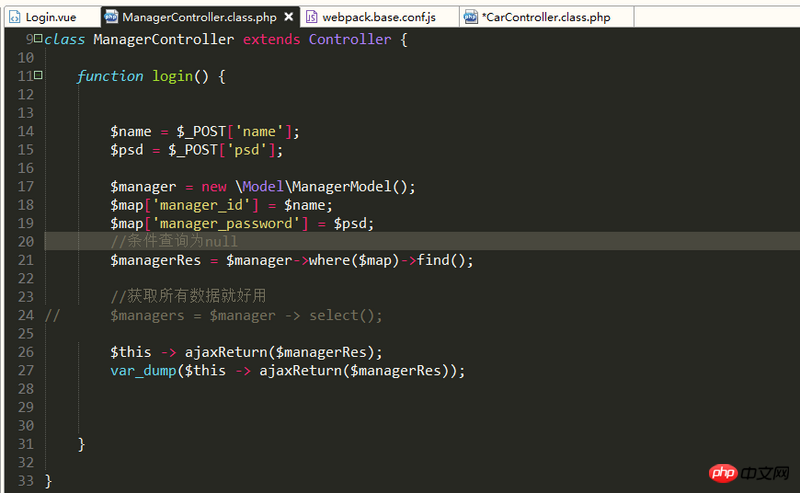Select the ManagerController.class.php tab
This screenshot has width=800, height=493.
coord(199,17)
